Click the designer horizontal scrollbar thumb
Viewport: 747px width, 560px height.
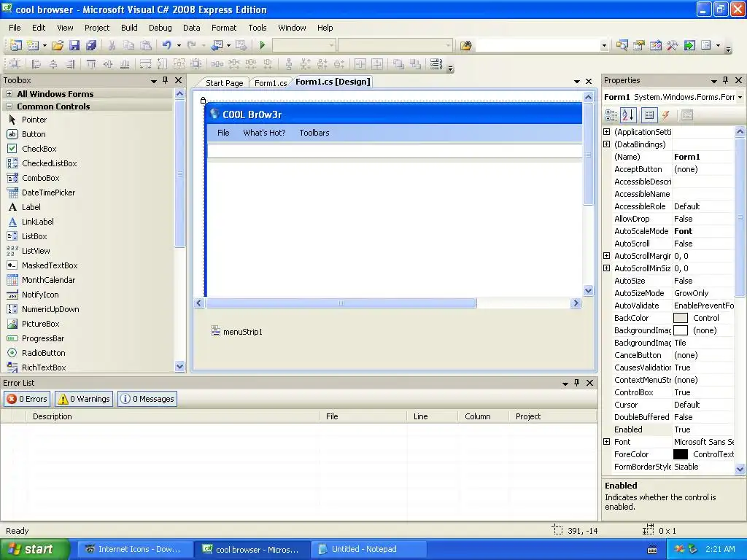click(x=341, y=303)
